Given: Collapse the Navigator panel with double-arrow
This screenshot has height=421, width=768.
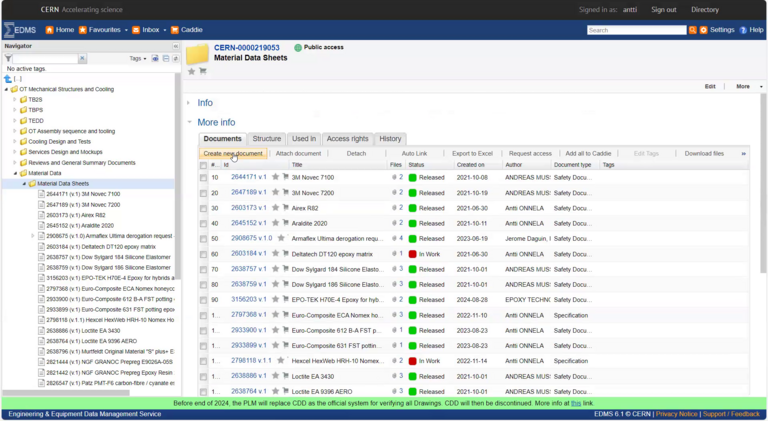Looking at the screenshot, I should point(175,46).
